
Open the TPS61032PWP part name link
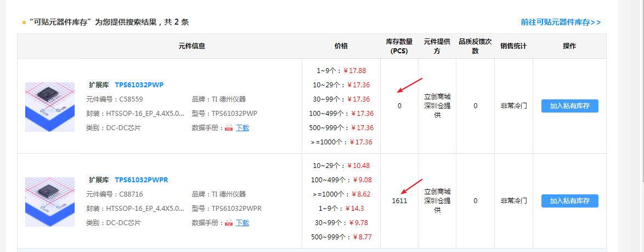coord(139,85)
